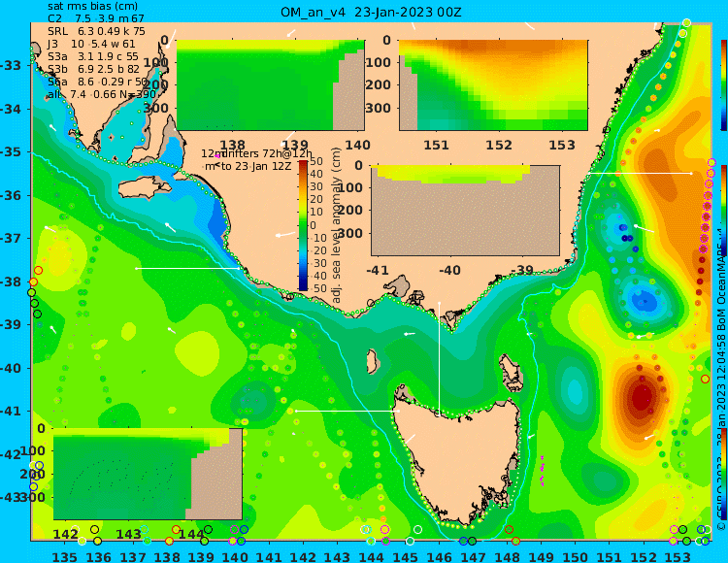728x563 pixels.
Task: Click the vertical BoM OceanMAPS timestamp text
Action: click(721, 381)
